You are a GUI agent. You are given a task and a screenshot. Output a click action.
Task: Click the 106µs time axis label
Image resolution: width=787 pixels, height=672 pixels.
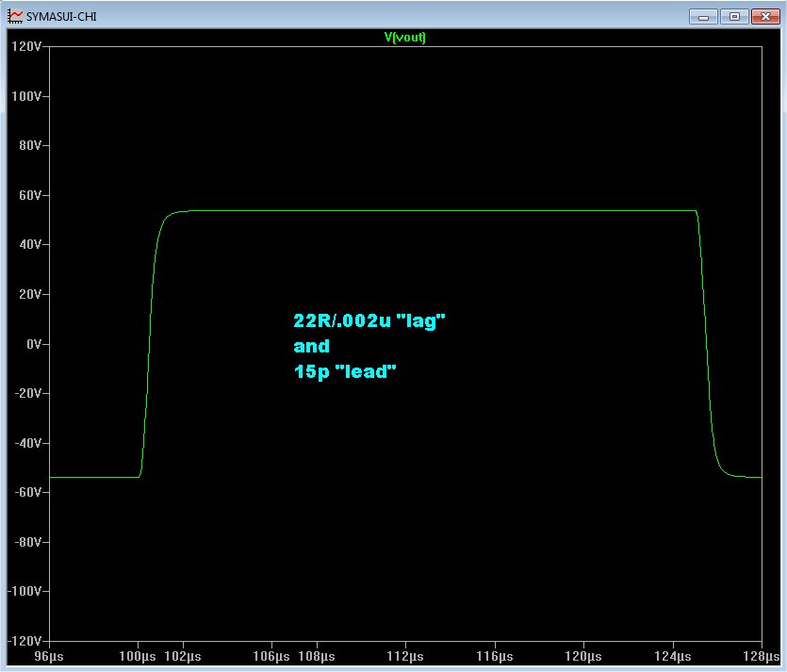click(x=271, y=656)
